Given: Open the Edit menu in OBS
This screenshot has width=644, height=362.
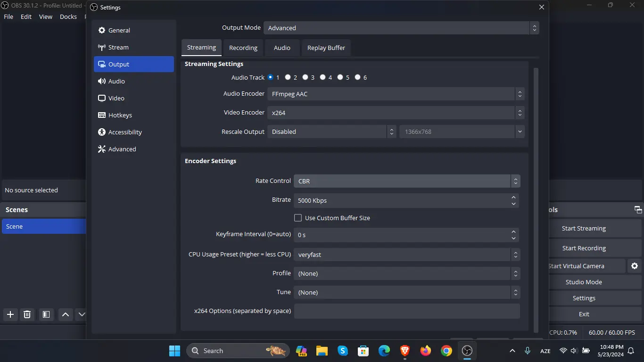Looking at the screenshot, I should 26,16.
